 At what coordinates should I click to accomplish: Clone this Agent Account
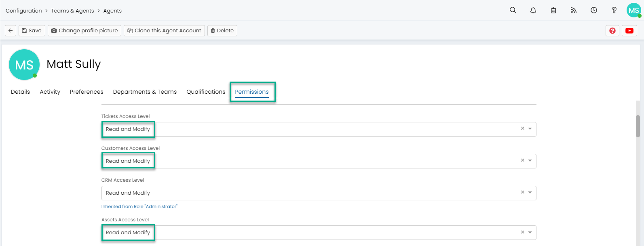coord(164,31)
